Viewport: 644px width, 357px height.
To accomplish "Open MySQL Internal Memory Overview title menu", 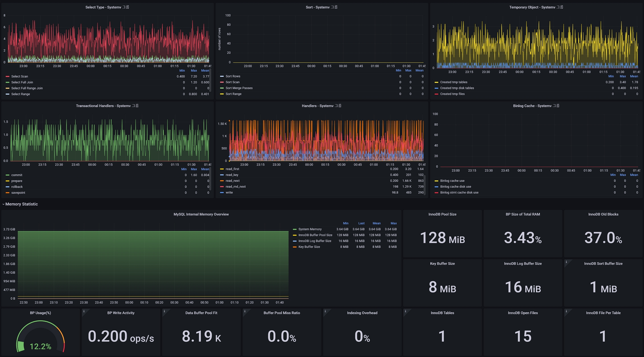I will [201, 215].
